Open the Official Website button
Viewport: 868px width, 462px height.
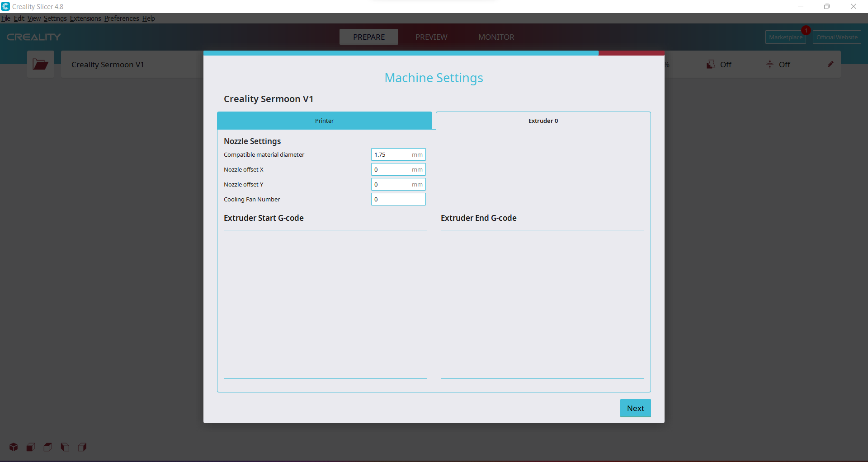coord(837,37)
